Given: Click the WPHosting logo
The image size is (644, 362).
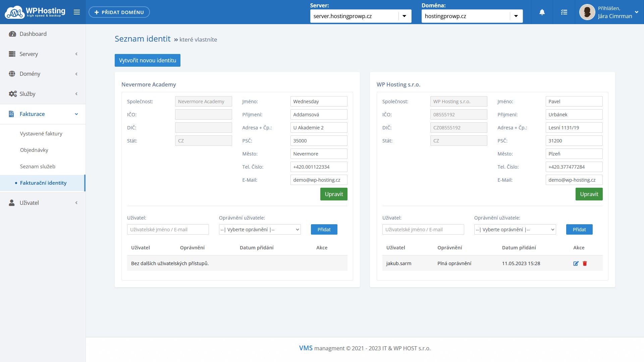Looking at the screenshot, I should 35,12.
